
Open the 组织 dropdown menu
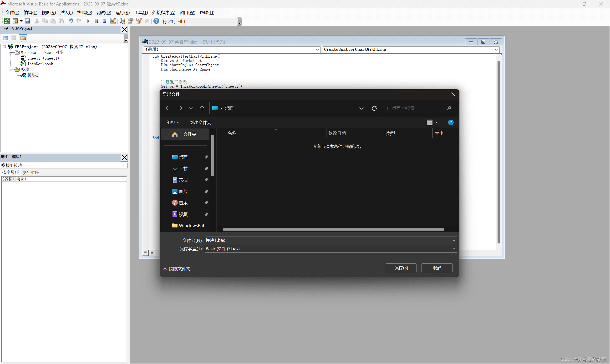(x=173, y=122)
